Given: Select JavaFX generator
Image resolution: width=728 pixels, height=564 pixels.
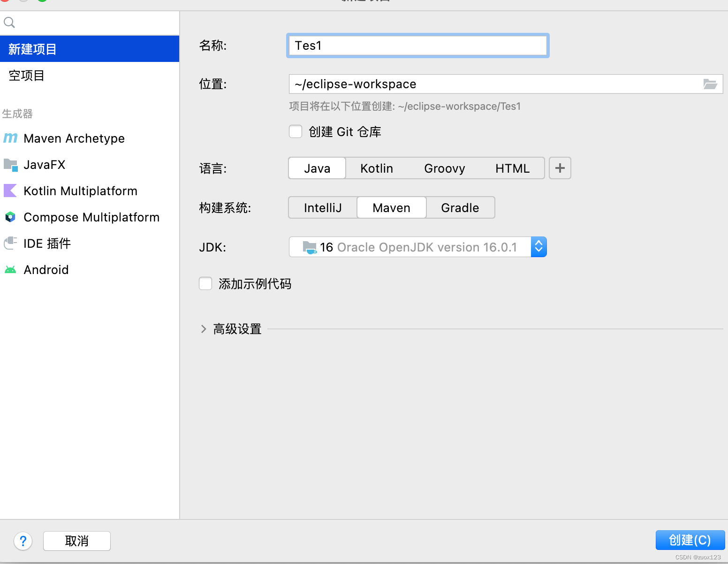Looking at the screenshot, I should (90, 165).
